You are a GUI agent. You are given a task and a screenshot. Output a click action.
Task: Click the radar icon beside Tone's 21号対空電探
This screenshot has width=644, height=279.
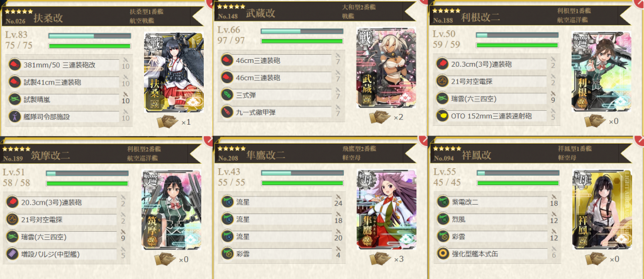click(442, 81)
